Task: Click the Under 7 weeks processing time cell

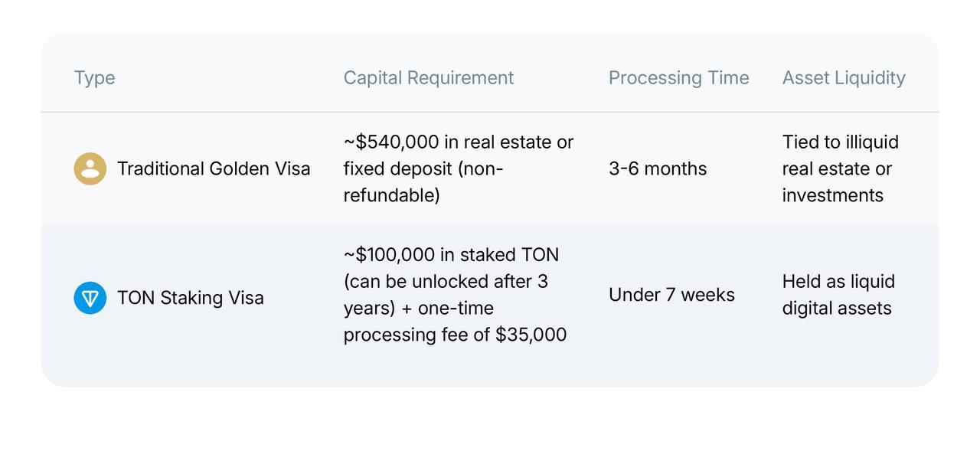Action: (671, 295)
